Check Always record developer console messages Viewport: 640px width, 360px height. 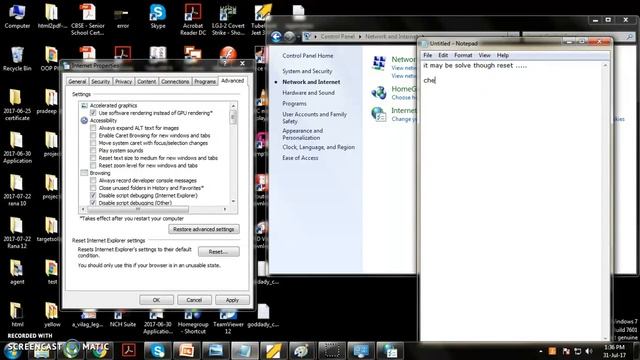[93, 180]
